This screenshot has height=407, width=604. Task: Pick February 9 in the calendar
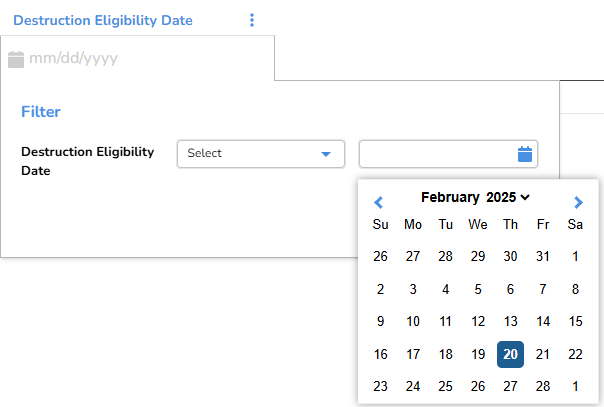380,322
